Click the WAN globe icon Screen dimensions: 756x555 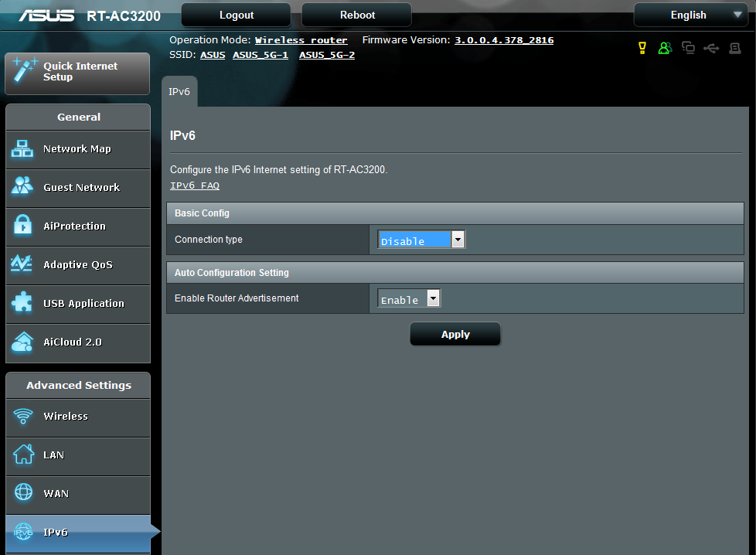(x=23, y=492)
